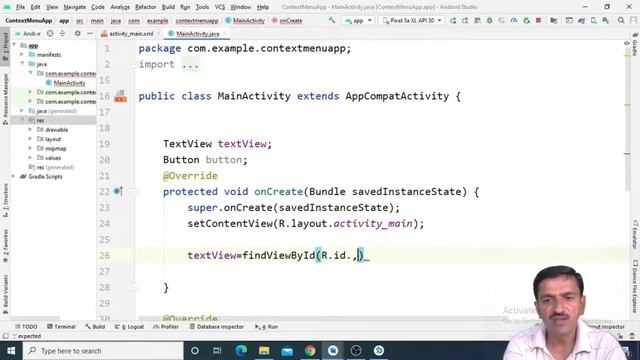Open the TODO tool window
This screenshot has width=640, height=360.
click(26, 327)
